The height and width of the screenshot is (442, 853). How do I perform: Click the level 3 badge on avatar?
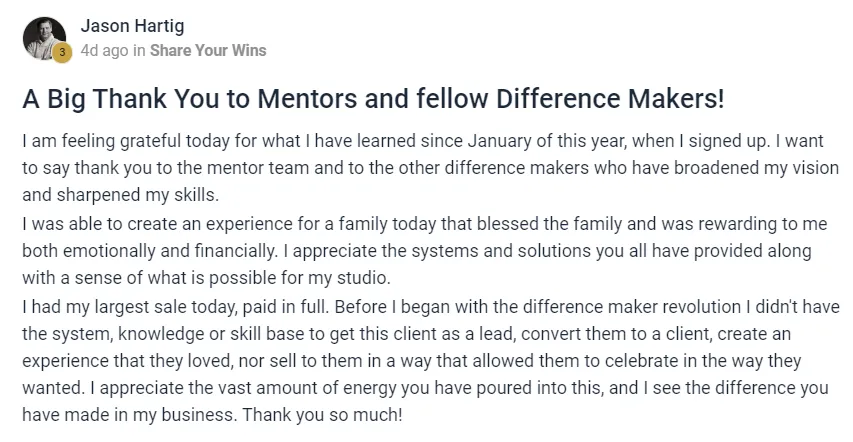click(x=63, y=52)
